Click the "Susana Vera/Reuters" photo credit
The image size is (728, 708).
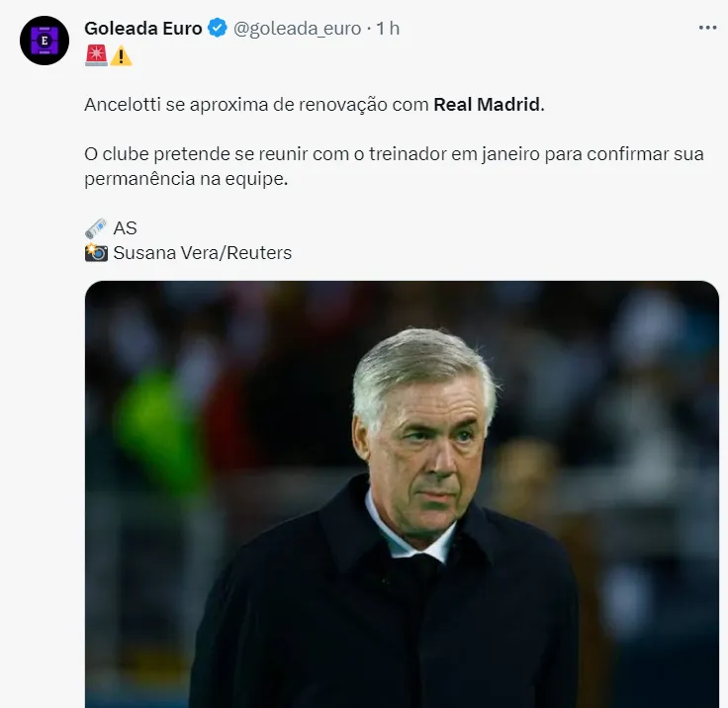click(203, 252)
